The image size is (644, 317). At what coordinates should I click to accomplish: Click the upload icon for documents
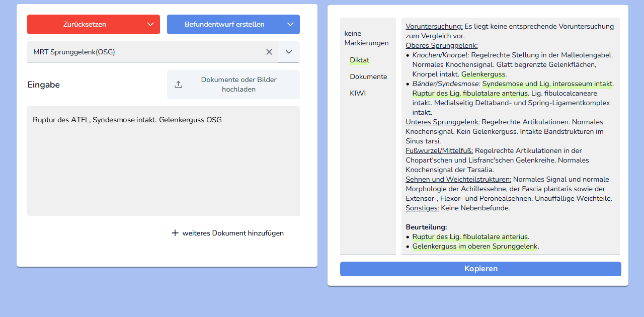[x=178, y=85]
